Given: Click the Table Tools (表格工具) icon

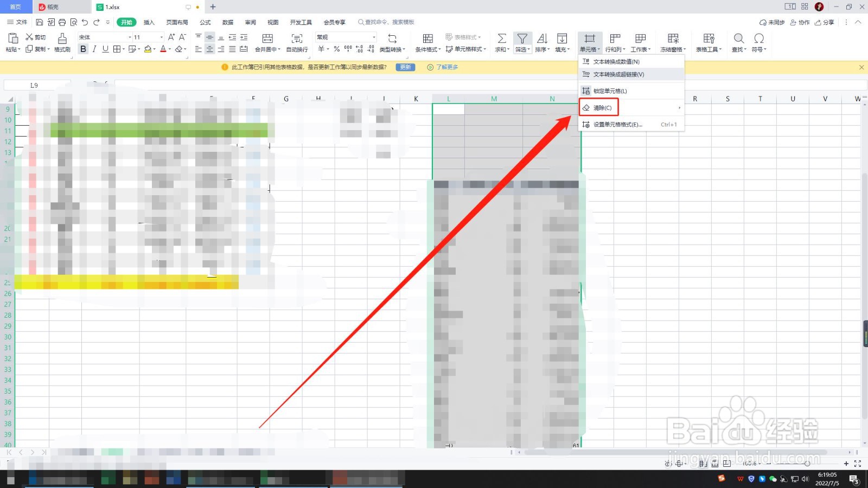Looking at the screenshot, I should coord(709,38).
